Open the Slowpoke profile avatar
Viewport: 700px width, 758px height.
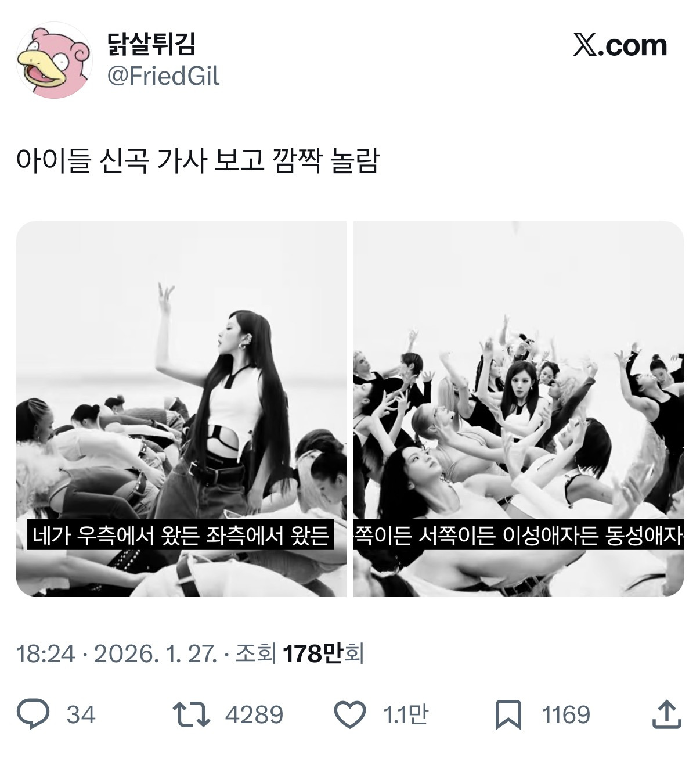coord(54,60)
